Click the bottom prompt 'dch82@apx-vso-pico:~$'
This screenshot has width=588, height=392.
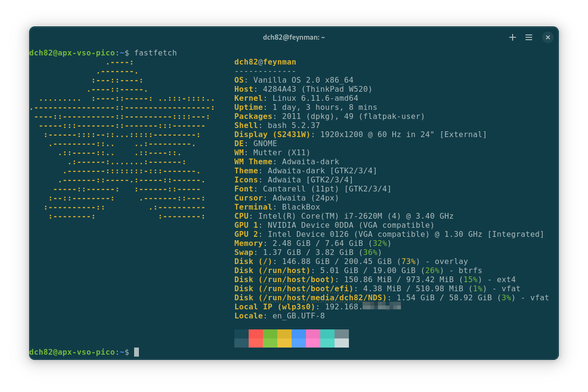[79, 352]
